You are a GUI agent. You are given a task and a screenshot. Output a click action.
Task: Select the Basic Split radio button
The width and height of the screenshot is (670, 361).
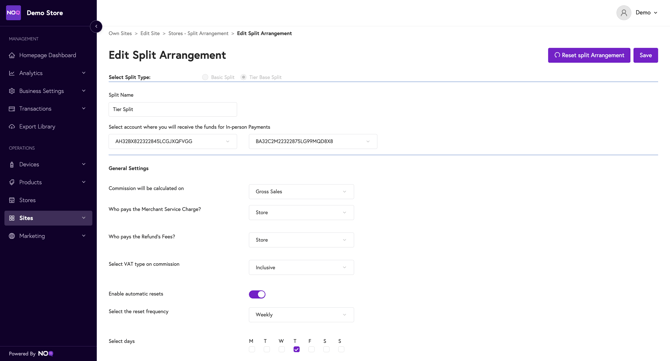click(x=205, y=77)
